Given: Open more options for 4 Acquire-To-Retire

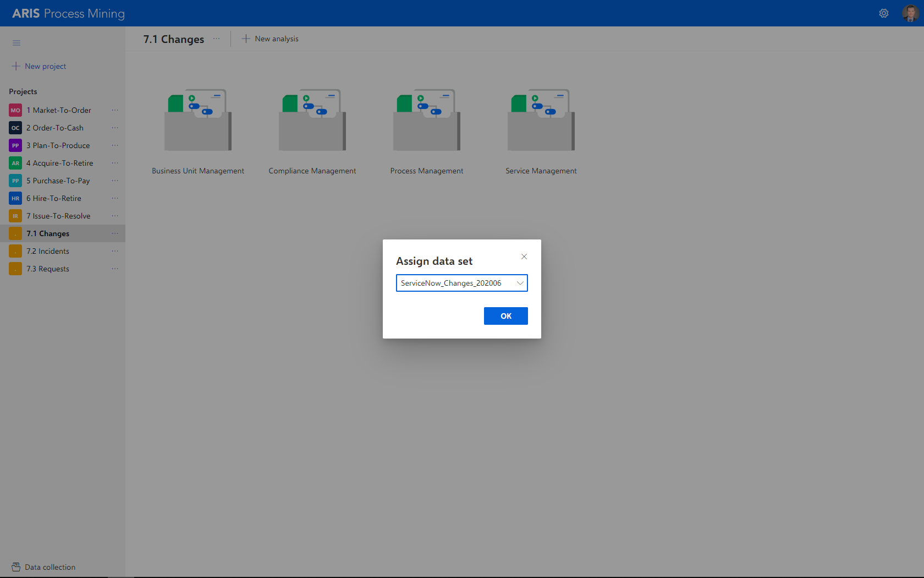Looking at the screenshot, I should [115, 163].
